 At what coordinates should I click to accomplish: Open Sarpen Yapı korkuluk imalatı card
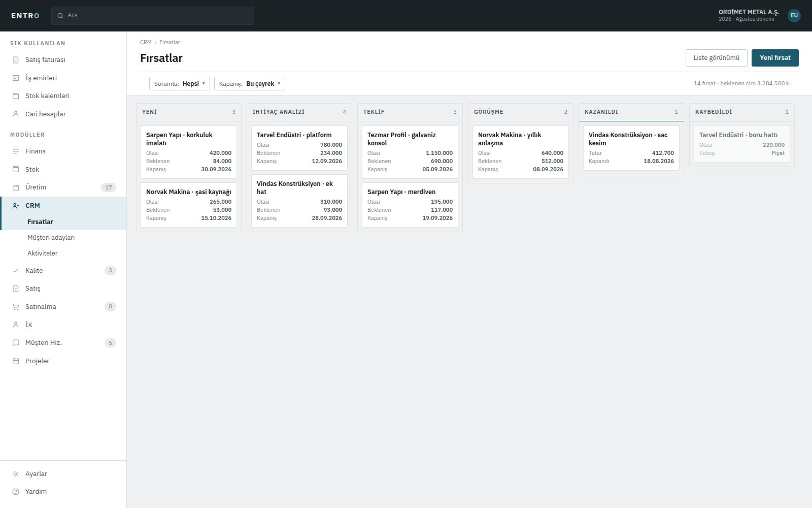tap(189, 152)
